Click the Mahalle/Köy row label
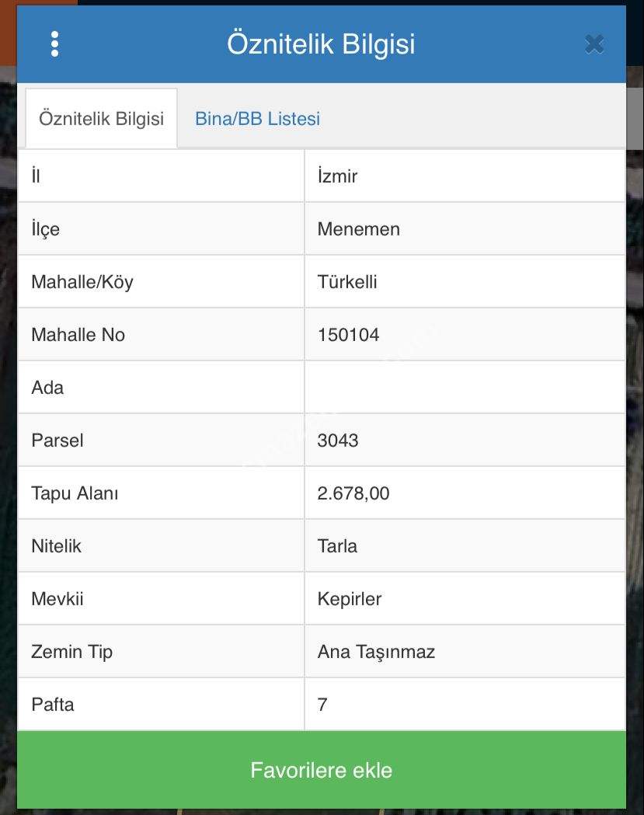Screen dimensions: 644x815 coord(82,282)
